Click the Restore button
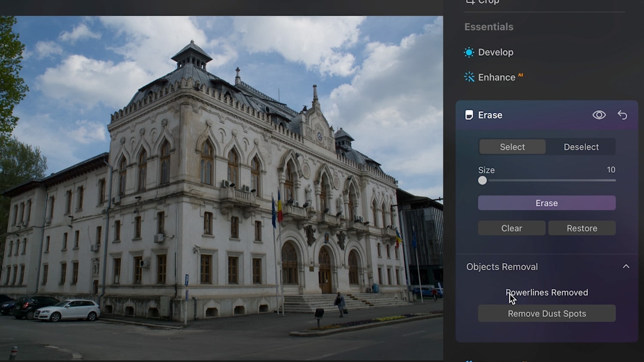The image size is (644, 362). coord(582,228)
